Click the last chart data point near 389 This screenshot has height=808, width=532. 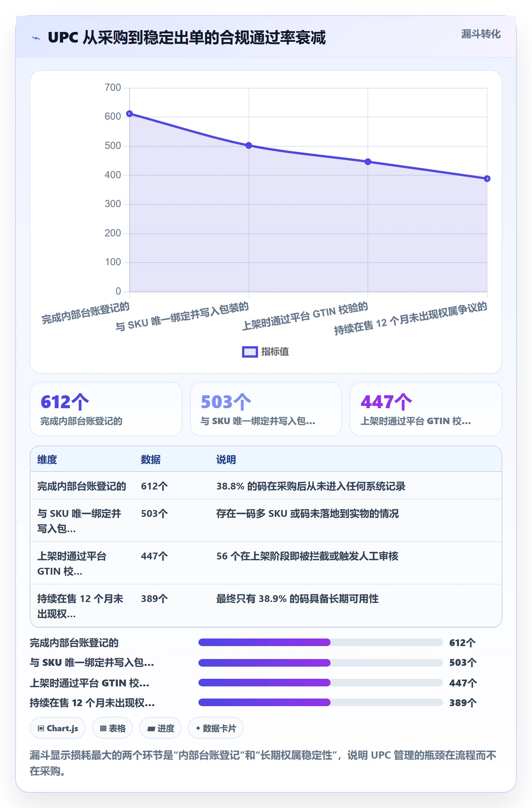487,179
